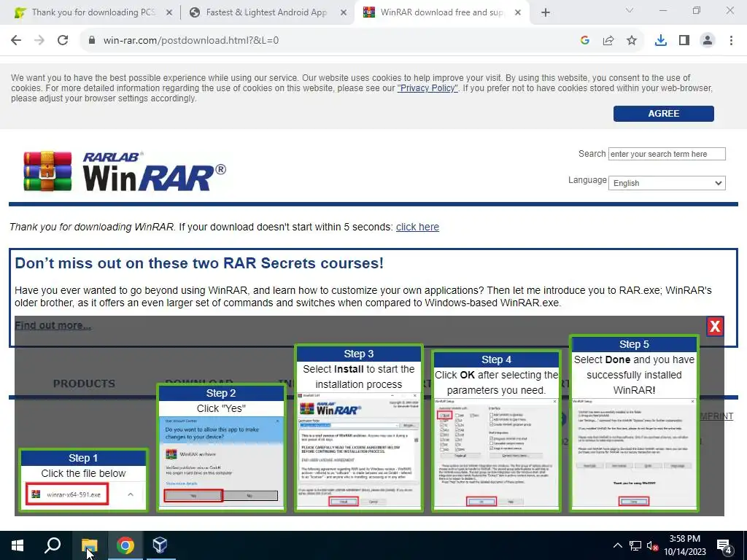Click the address bar URL
The width and height of the screenshot is (747, 560).
pyautogui.click(x=191, y=41)
